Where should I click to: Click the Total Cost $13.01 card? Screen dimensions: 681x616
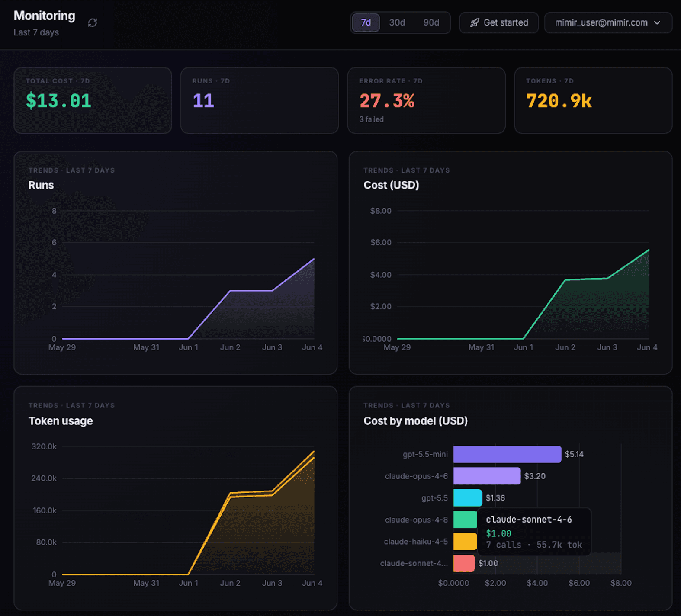[93, 100]
